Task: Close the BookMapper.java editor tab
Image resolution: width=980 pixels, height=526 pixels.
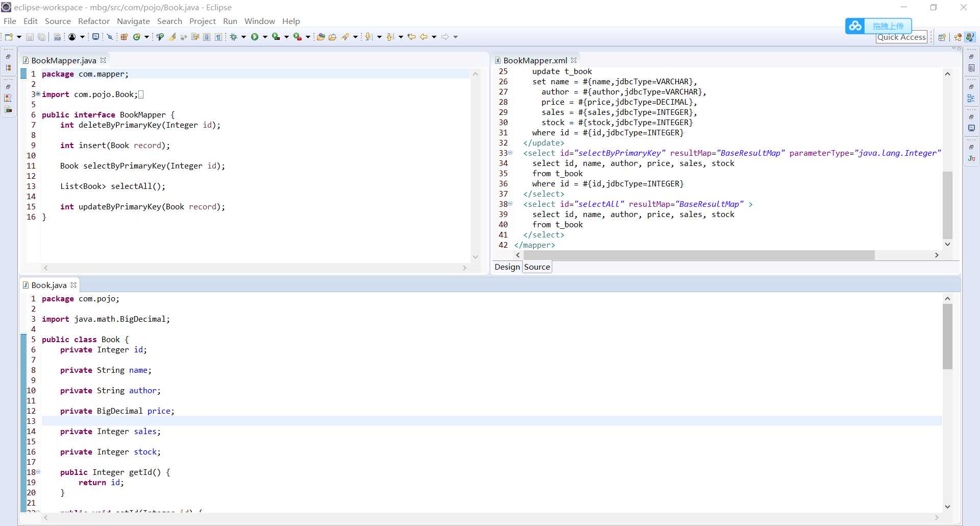Action: [103, 60]
